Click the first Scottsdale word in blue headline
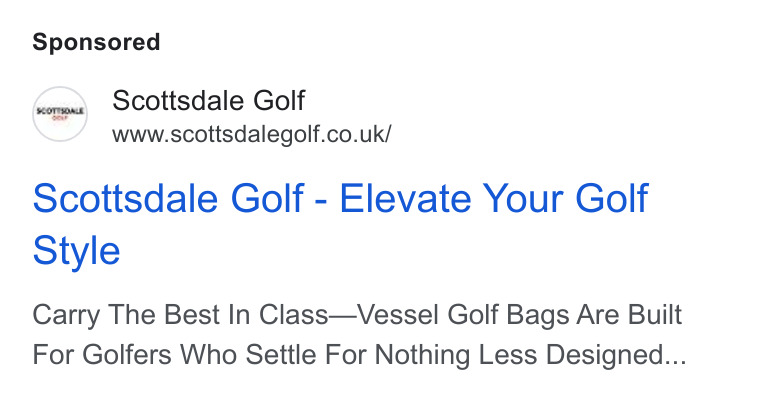The image size is (760, 398). click(x=125, y=198)
